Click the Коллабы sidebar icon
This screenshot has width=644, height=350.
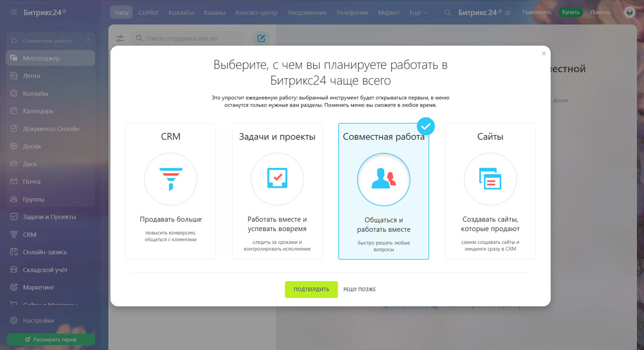(x=14, y=94)
